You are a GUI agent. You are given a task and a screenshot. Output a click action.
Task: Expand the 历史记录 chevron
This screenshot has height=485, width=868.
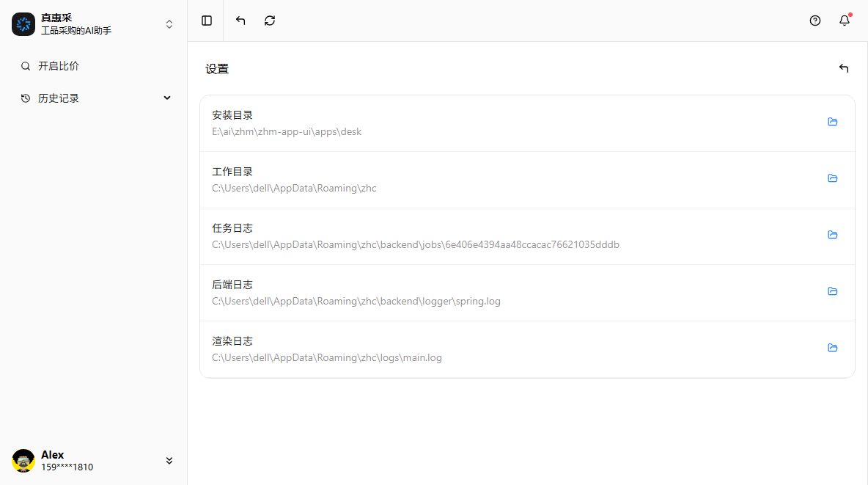[x=167, y=98]
